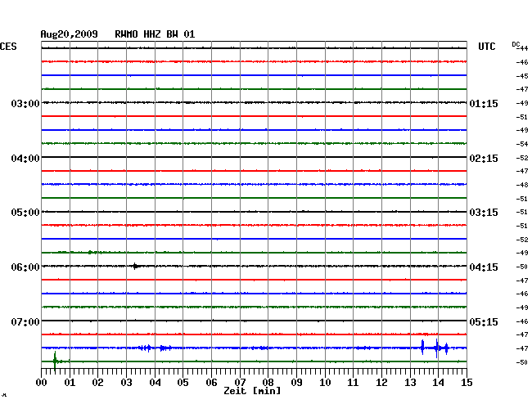
Task: Click the 01:15 UTC time label
Action: click(x=484, y=103)
